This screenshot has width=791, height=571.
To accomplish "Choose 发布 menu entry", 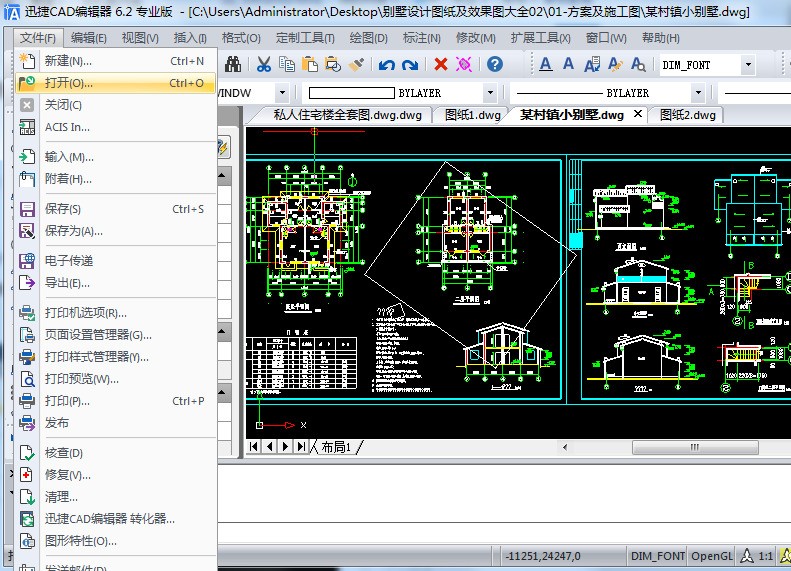I will tap(116, 423).
